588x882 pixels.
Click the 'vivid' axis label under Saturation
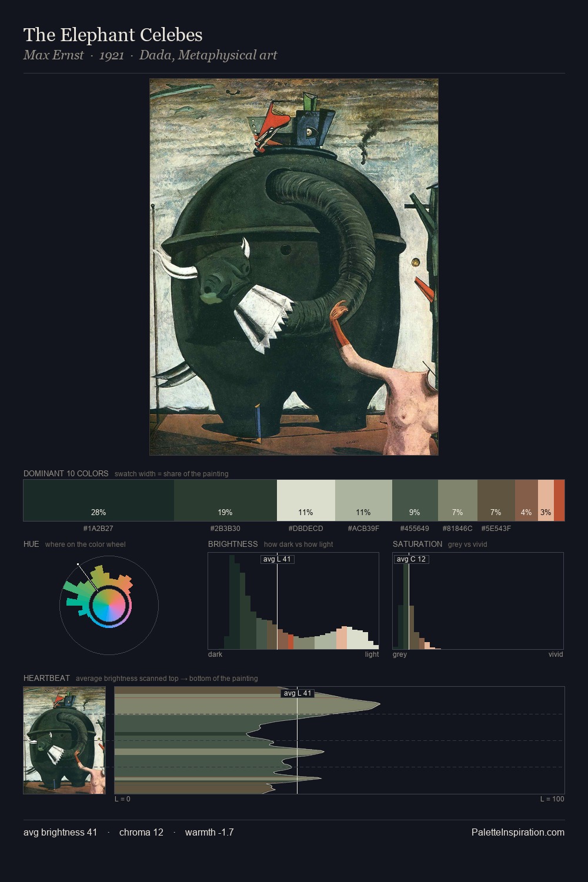pyautogui.click(x=556, y=654)
